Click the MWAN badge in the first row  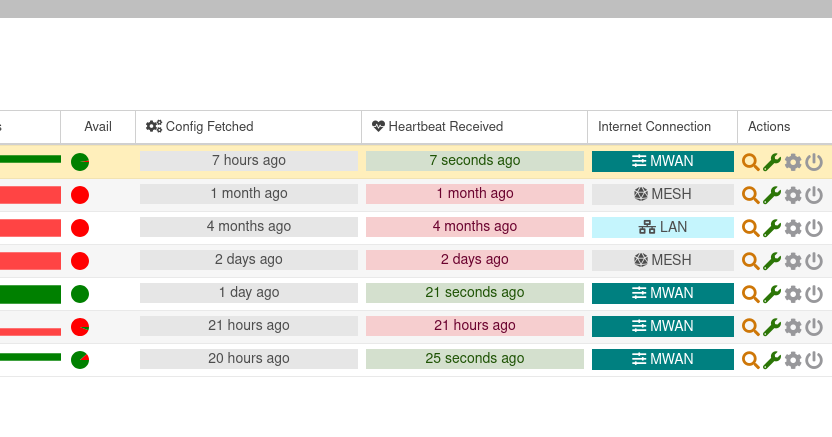coord(662,161)
